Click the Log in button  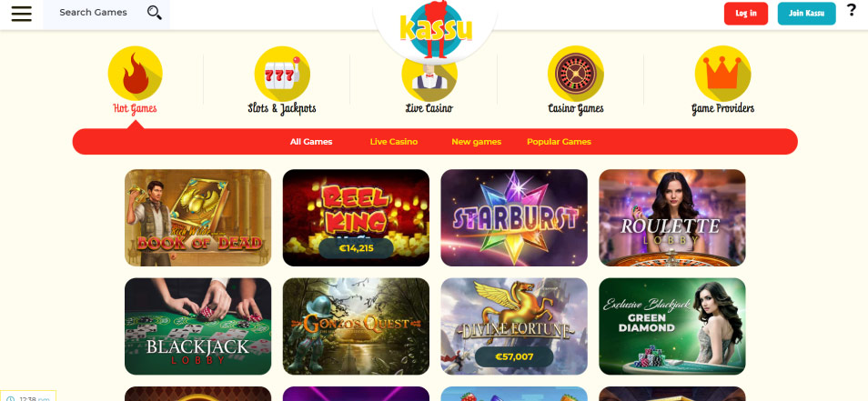[x=746, y=14]
